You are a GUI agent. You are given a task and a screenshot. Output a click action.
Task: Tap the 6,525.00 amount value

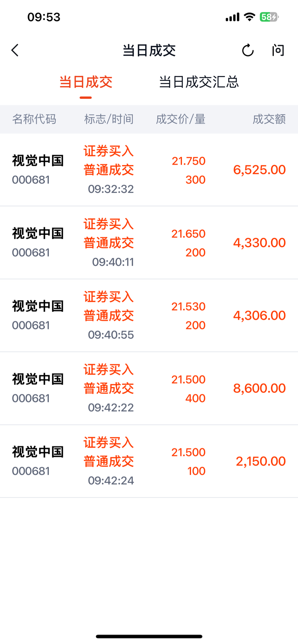point(260,170)
